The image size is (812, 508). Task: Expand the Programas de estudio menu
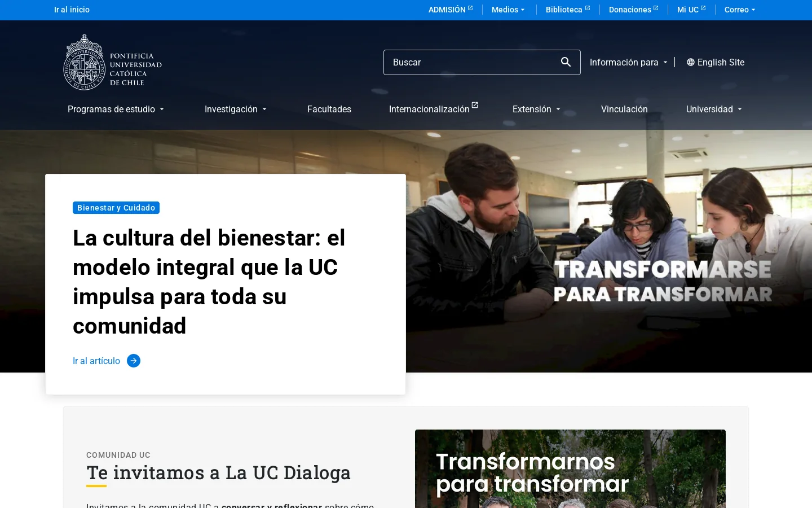pos(116,109)
